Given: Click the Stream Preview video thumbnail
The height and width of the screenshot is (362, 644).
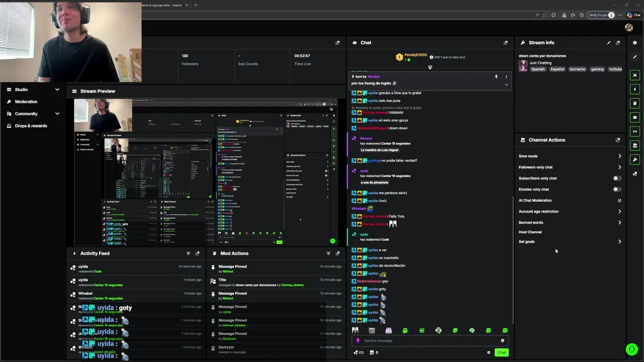Looking at the screenshot, I should click(x=206, y=172).
